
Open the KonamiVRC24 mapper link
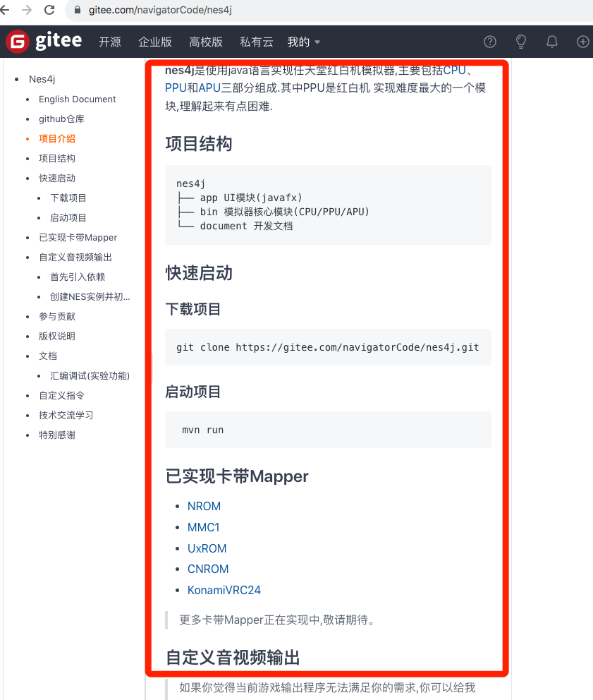tap(224, 590)
